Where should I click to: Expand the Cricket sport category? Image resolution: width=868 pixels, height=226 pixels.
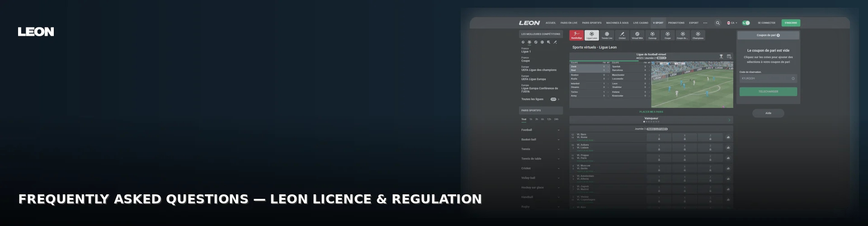point(541,168)
